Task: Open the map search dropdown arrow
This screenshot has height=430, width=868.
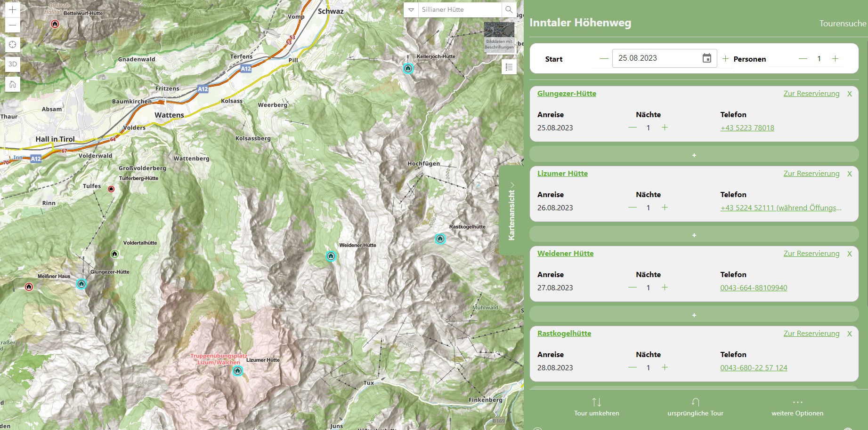Action: 411,10
